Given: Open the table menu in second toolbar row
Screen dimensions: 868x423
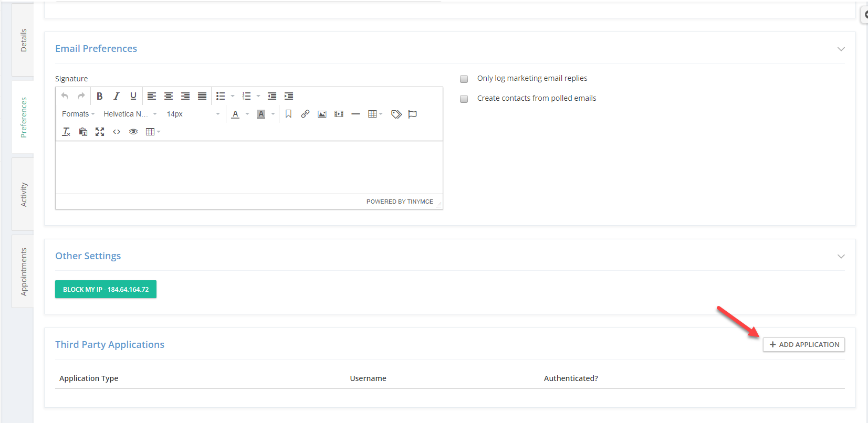Looking at the screenshot, I should (x=375, y=114).
